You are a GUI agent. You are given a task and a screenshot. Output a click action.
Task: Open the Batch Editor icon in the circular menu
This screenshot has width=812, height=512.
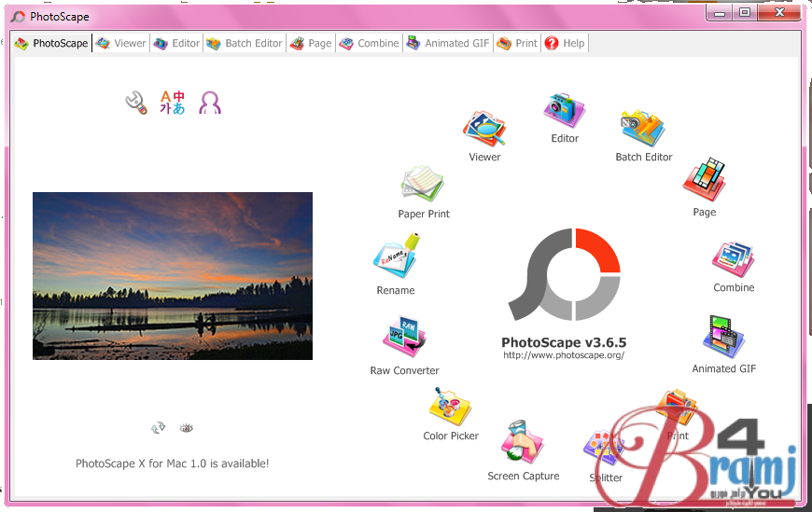643,129
